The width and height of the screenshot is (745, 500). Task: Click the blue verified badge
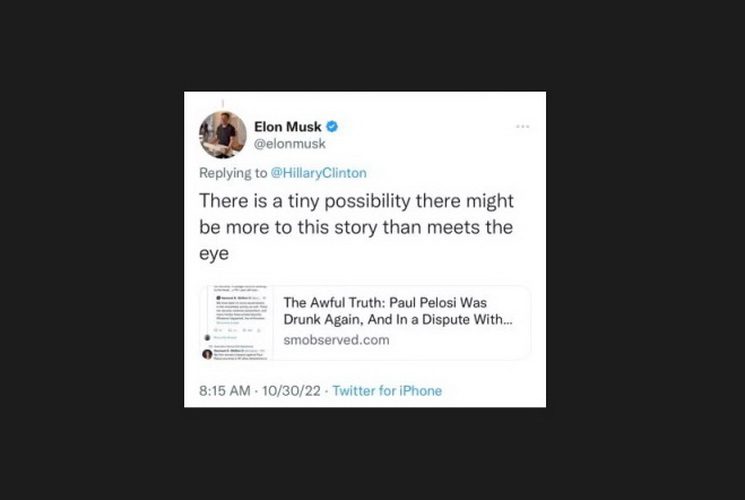click(331, 126)
